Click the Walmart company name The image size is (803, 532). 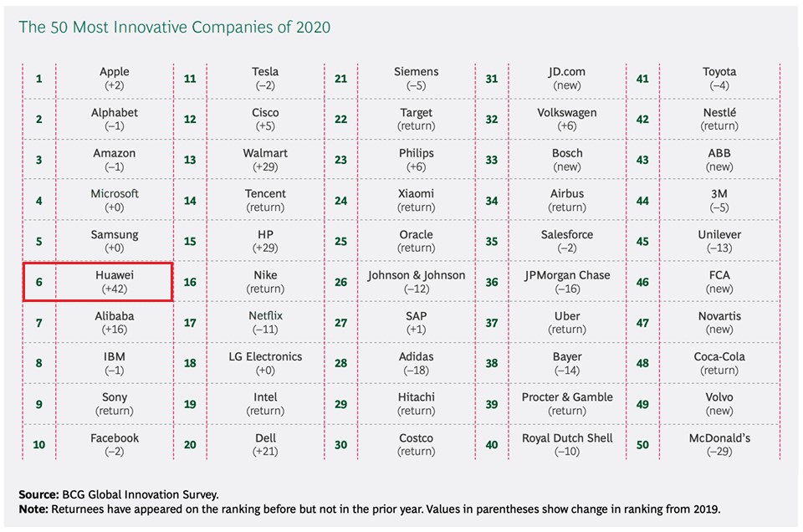[x=265, y=153]
